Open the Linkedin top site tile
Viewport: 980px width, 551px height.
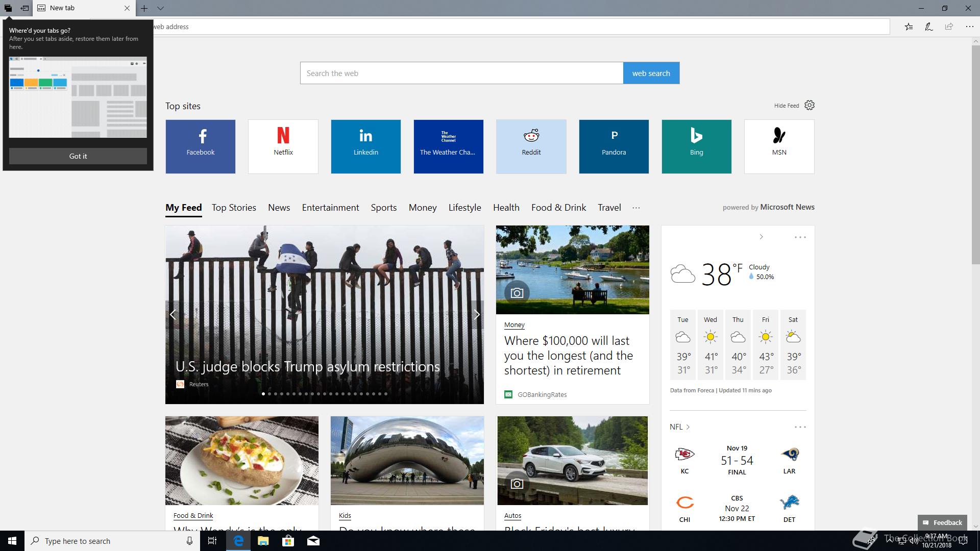[366, 146]
